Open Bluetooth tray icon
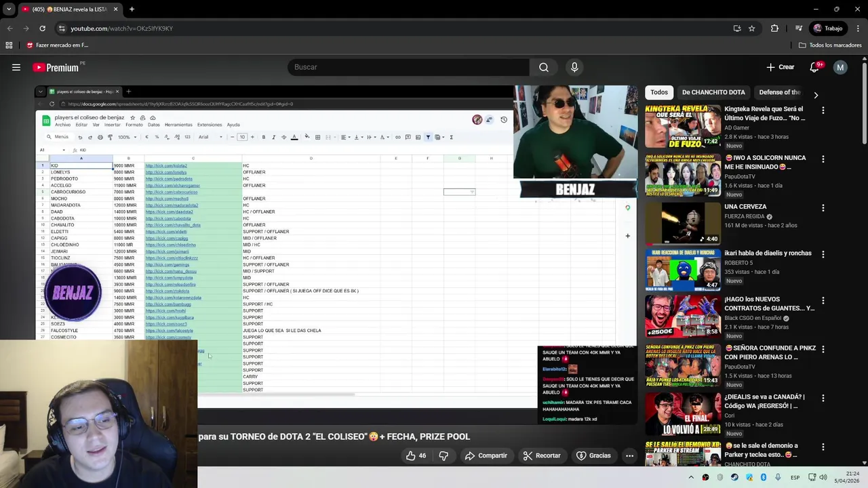 (x=764, y=477)
